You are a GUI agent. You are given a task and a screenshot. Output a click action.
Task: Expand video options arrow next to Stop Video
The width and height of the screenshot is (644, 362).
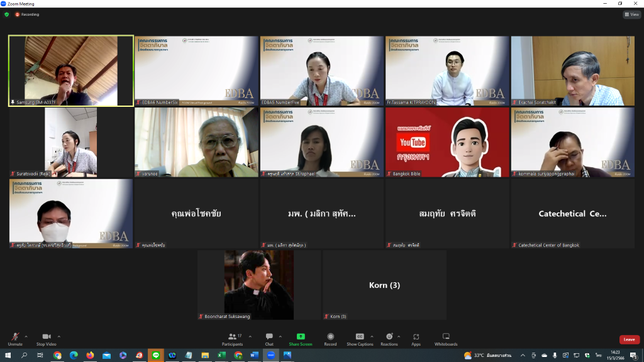pyautogui.click(x=59, y=337)
